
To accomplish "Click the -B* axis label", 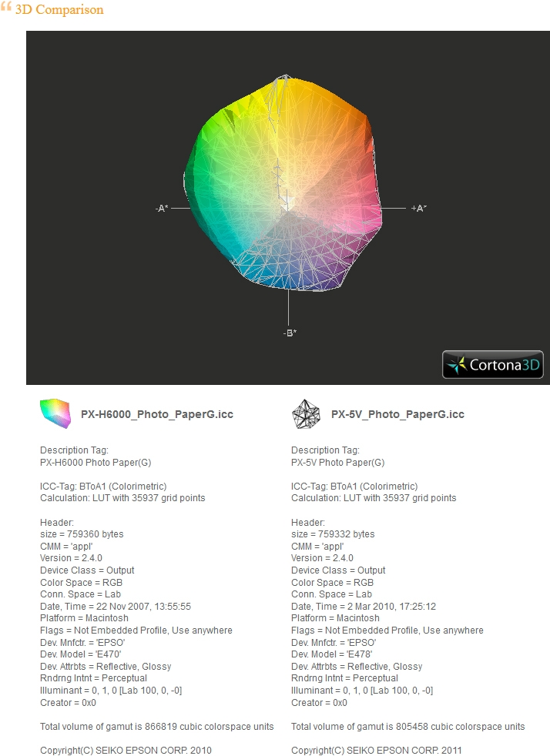I will pyautogui.click(x=290, y=333).
